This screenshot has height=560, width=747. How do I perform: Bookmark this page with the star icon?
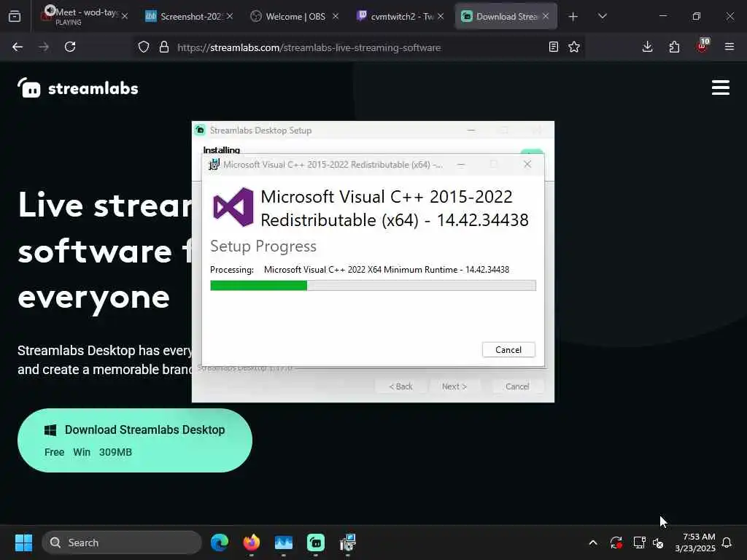574,47
